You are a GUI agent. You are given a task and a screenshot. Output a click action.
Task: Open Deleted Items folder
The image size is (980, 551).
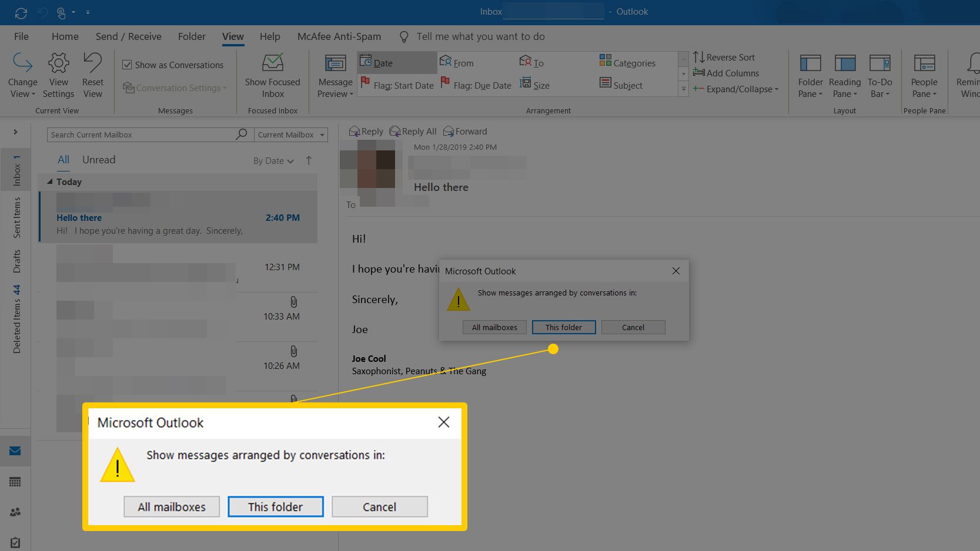pos(16,319)
